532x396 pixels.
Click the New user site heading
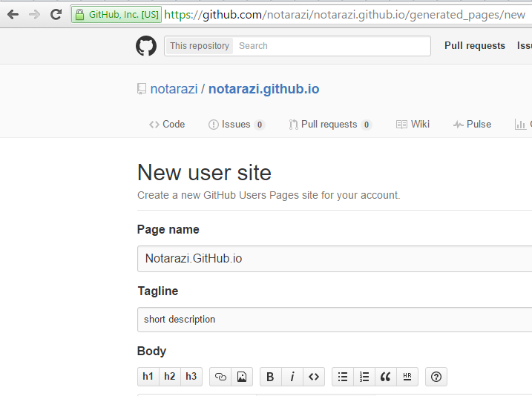pos(204,173)
